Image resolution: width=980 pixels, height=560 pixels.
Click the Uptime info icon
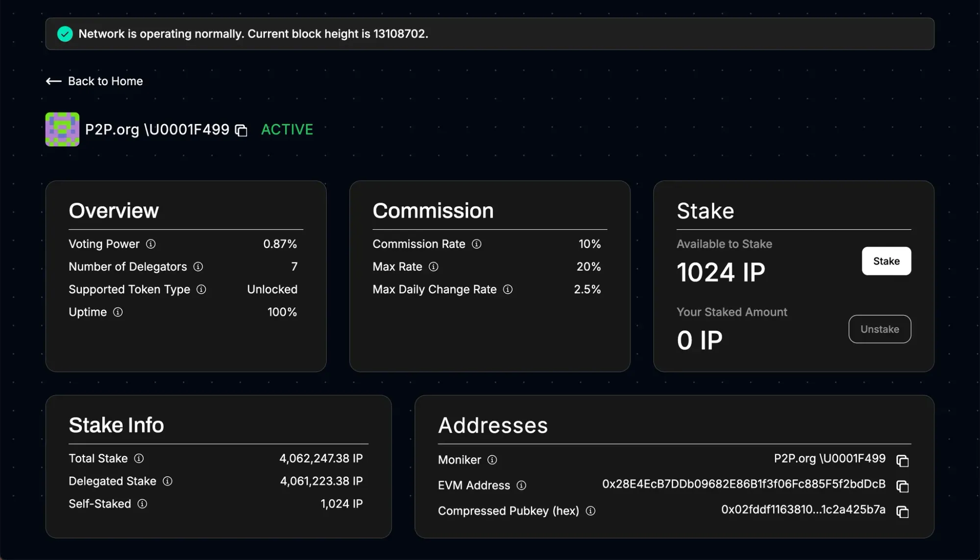tap(118, 312)
